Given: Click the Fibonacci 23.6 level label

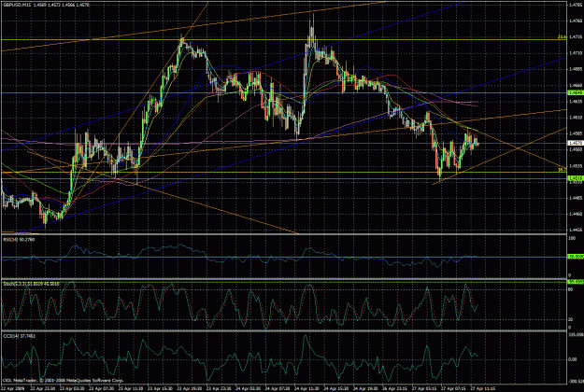Looking at the screenshot, I should coord(562,36).
